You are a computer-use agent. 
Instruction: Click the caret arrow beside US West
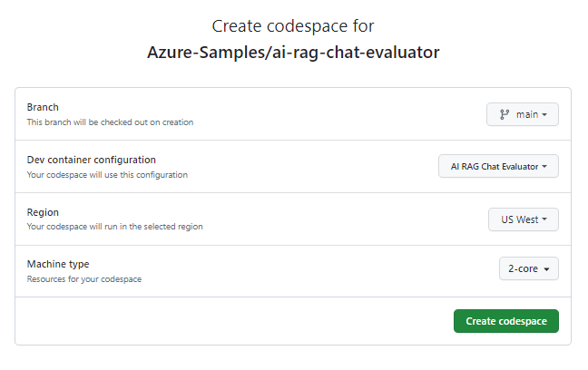[545, 219]
